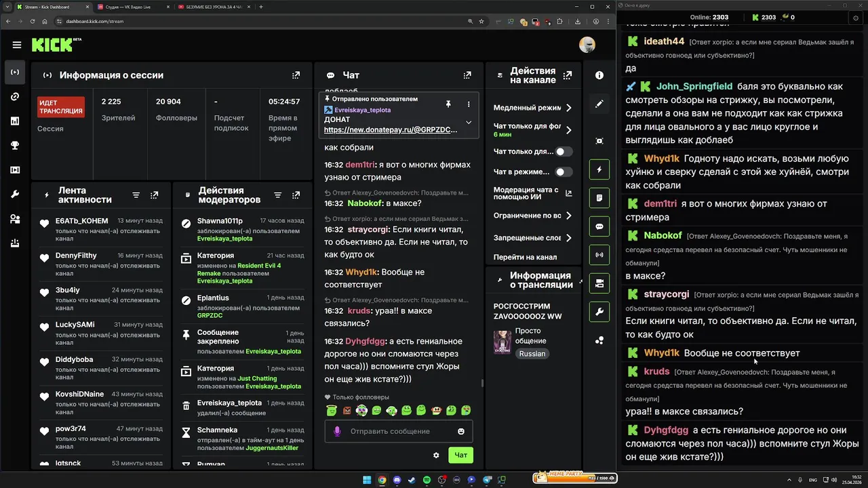
Task: Open the hamburger menu beside Kick logo
Action: click(x=16, y=45)
